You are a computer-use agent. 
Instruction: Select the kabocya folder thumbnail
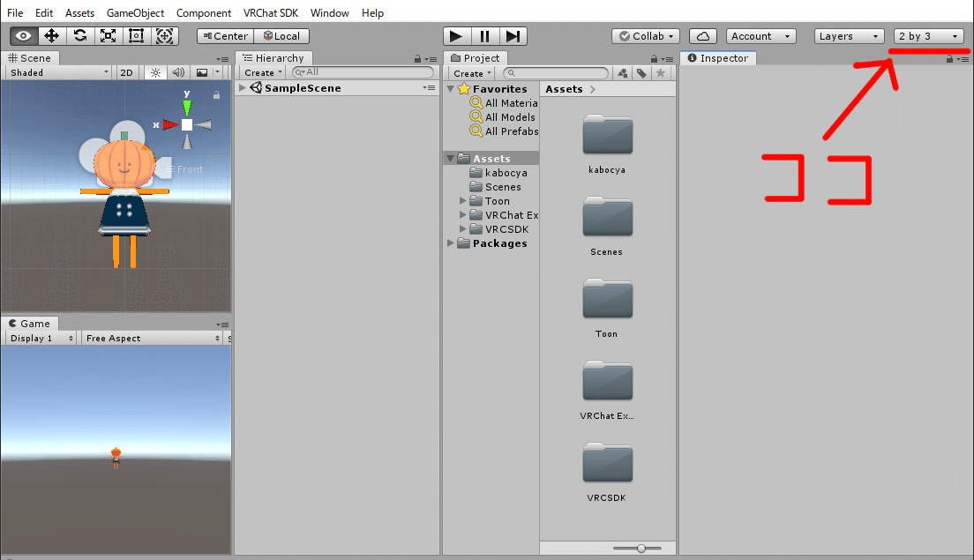[x=607, y=135]
